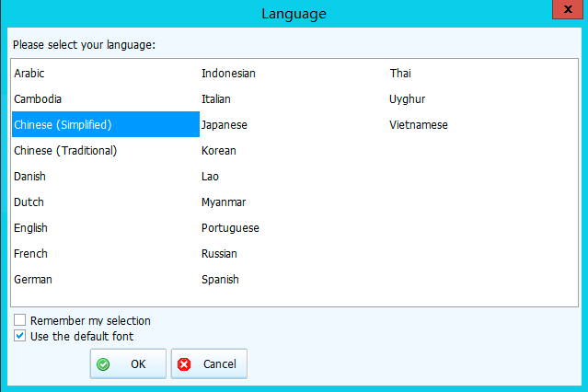The image size is (588, 392).
Task: Choose Spanish from the list
Action: [221, 279]
